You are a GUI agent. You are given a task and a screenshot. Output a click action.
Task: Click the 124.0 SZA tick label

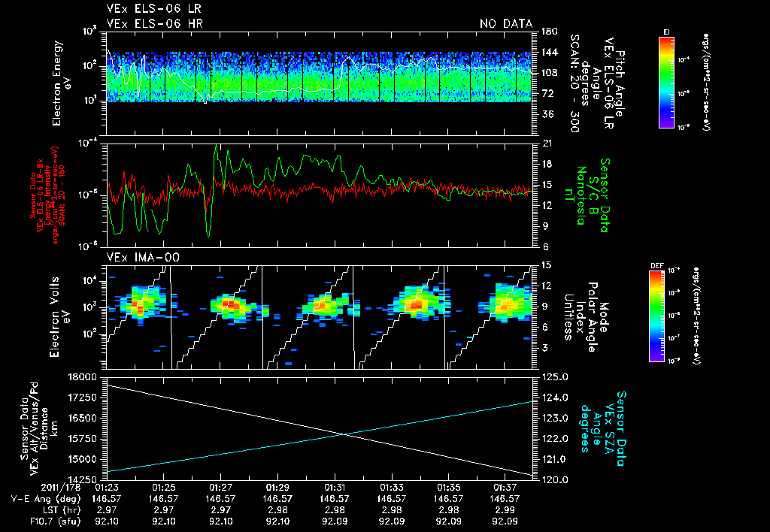click(554, 397)
